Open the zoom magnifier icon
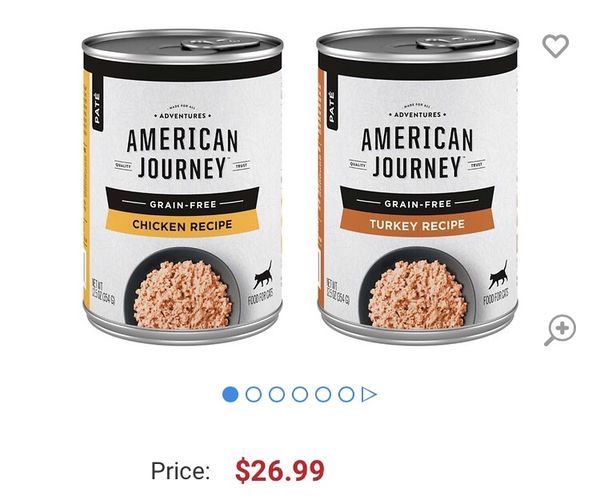The height and width of the screenshot is (504, 600). 560,330
